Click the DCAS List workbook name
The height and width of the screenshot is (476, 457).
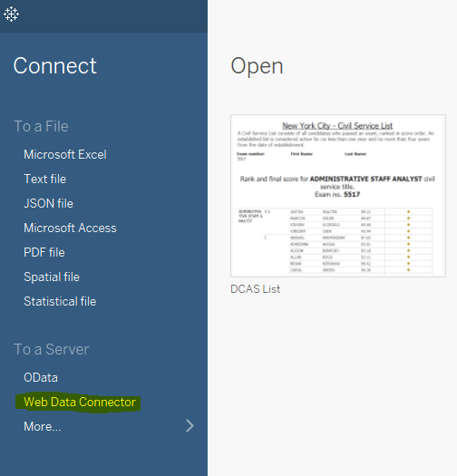(256, 289)
